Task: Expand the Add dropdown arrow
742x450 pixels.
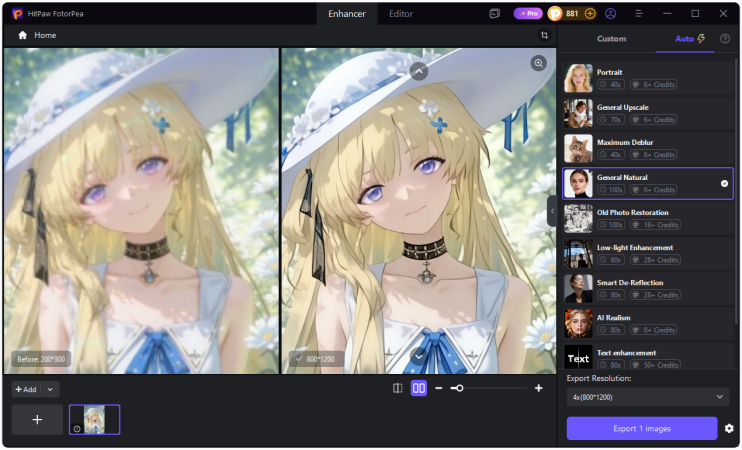Action: 50,389
